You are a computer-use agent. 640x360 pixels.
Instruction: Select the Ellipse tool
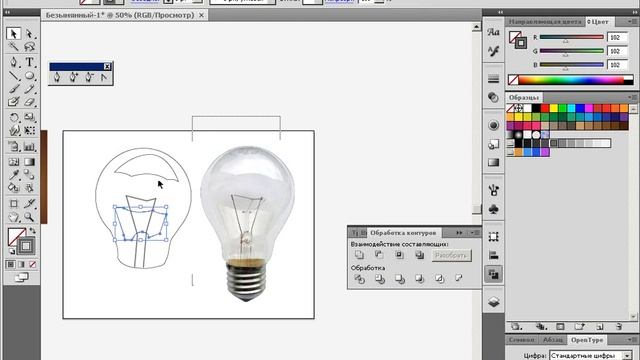(29, 76)
